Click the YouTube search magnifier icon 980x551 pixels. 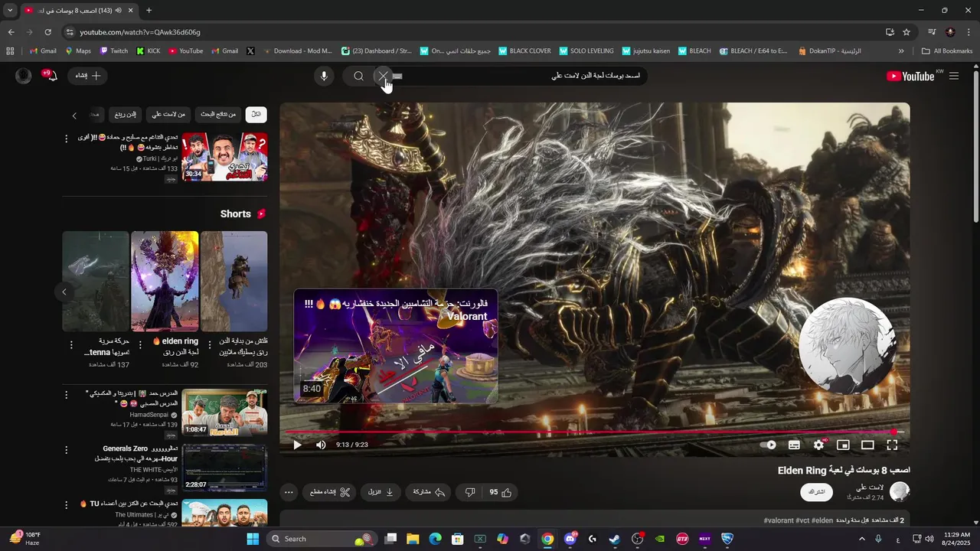[358, 76]
